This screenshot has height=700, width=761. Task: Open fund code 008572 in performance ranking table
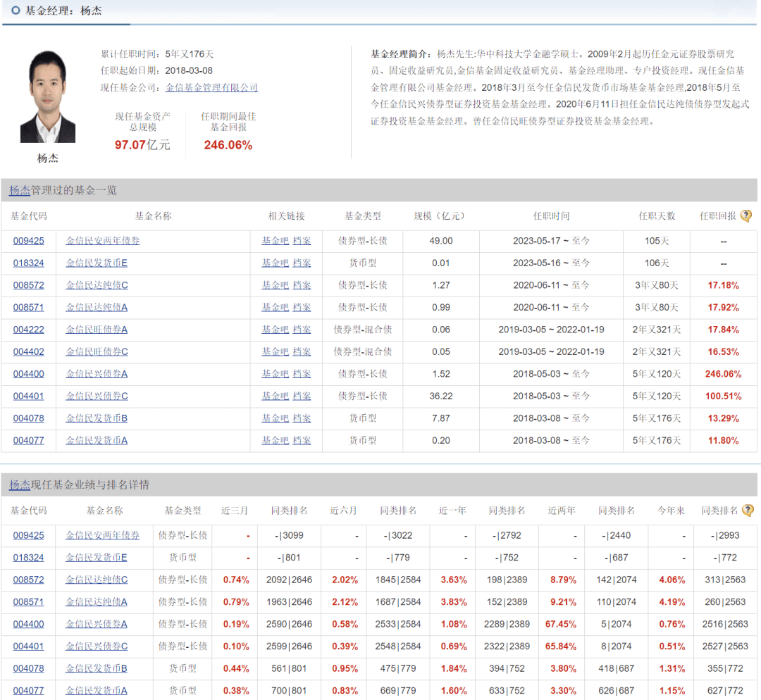pyautogui.click(x=29, y=580)
